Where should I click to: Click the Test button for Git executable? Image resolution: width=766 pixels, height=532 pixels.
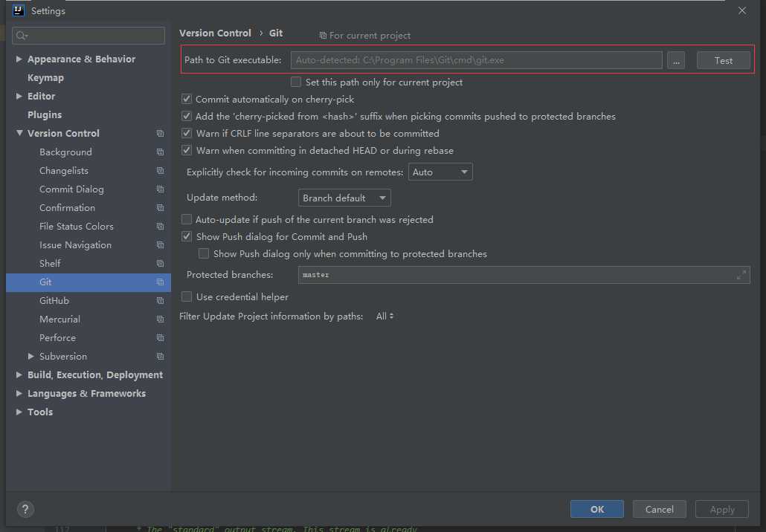click(x=723, y=60)
